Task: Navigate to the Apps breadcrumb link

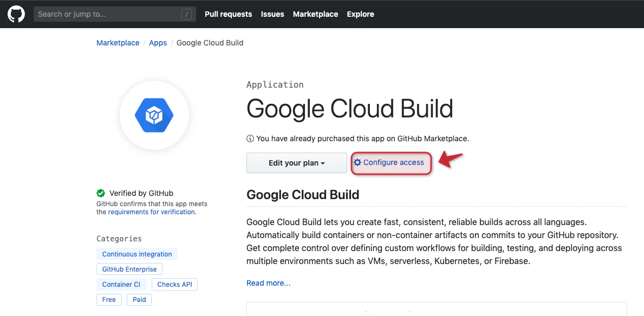Action: click(x=158, y=43)
